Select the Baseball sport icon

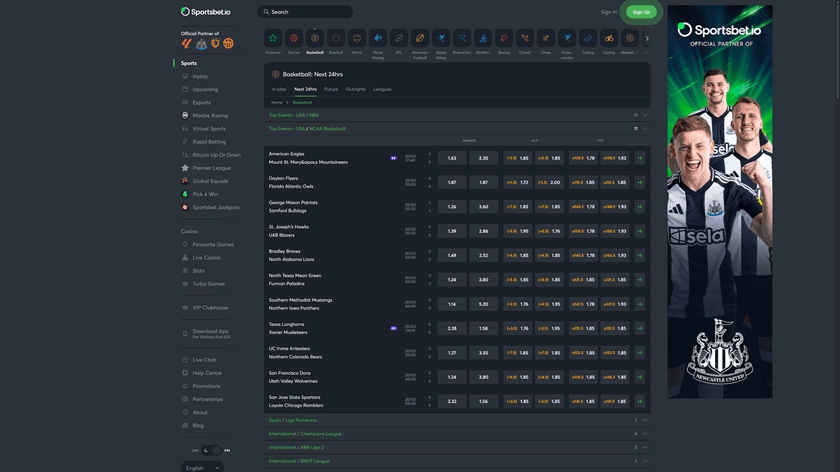point(336,38)
